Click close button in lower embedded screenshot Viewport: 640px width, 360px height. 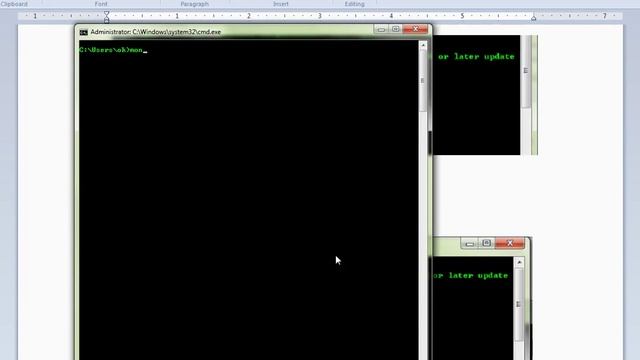coord(509,243)
